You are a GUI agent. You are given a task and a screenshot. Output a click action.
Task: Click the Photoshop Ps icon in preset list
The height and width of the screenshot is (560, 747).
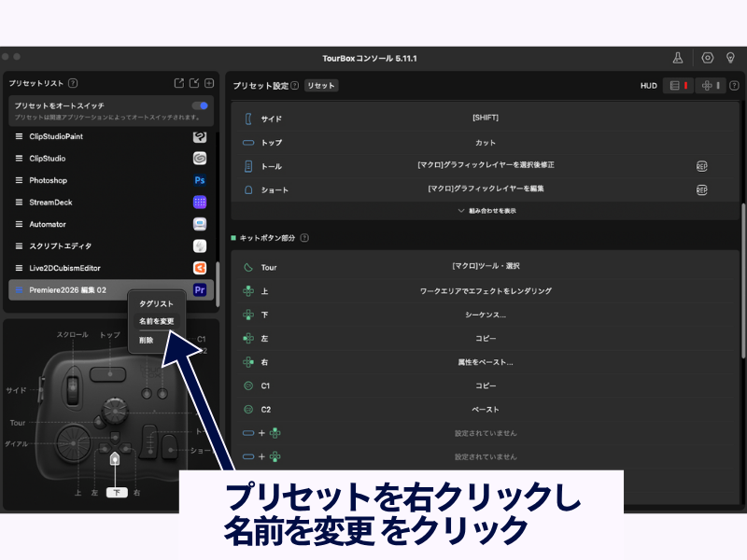pos(199,180)
